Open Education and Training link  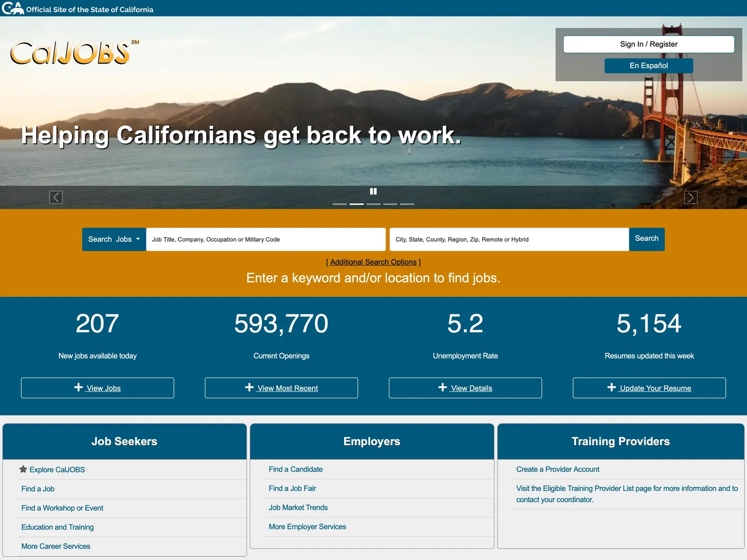pos(57,527)
